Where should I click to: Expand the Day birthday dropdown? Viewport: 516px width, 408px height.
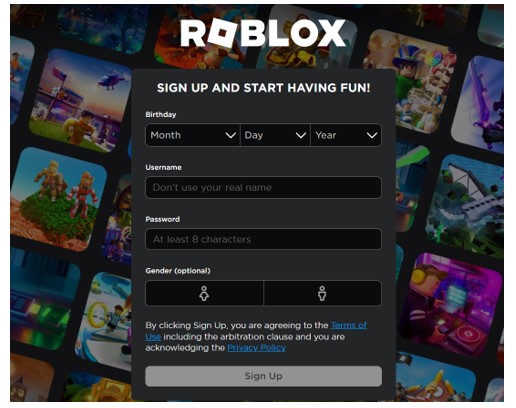pos(275,135)
